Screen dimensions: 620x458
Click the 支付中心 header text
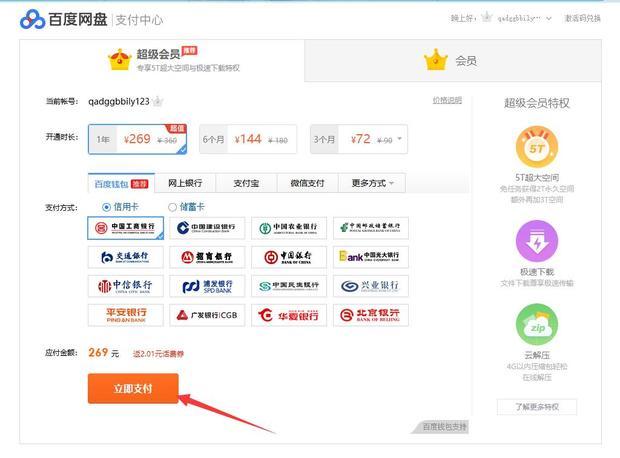pos(139,20)
